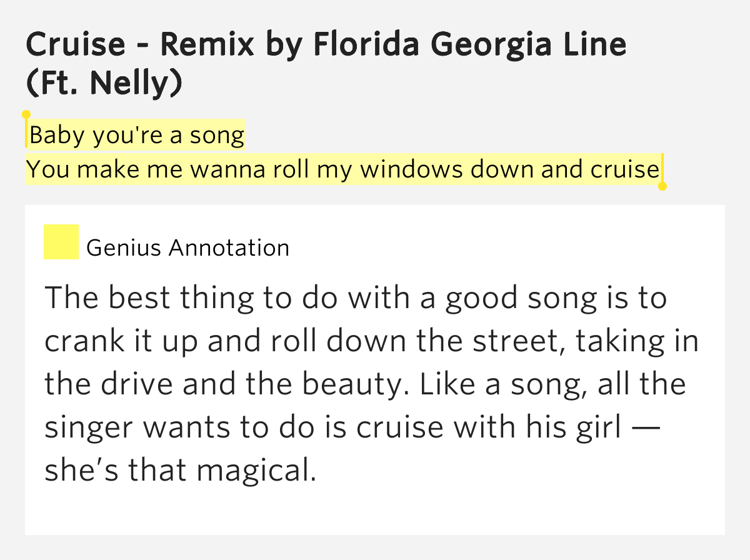Click the yellow square Genius Annotation icon
The width and height of the screenshot is (750, 560).
click(61, 242)
